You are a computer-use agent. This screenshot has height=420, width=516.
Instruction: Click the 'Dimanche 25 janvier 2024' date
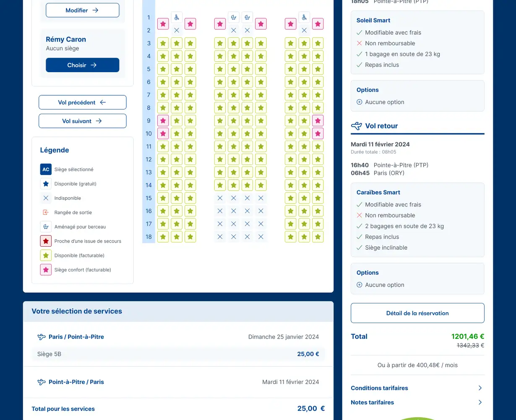click(284, 337)
